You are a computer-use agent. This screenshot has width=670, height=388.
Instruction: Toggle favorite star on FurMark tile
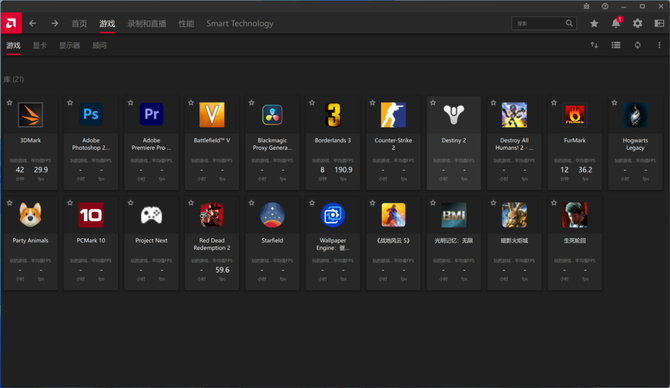click(x=554, y=103)
